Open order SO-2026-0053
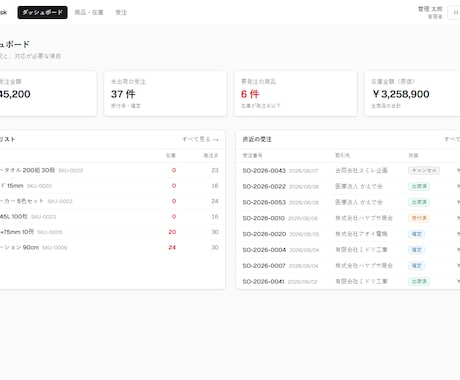The height and width of the screenshot is (380, 460). (x=264, y=202)
